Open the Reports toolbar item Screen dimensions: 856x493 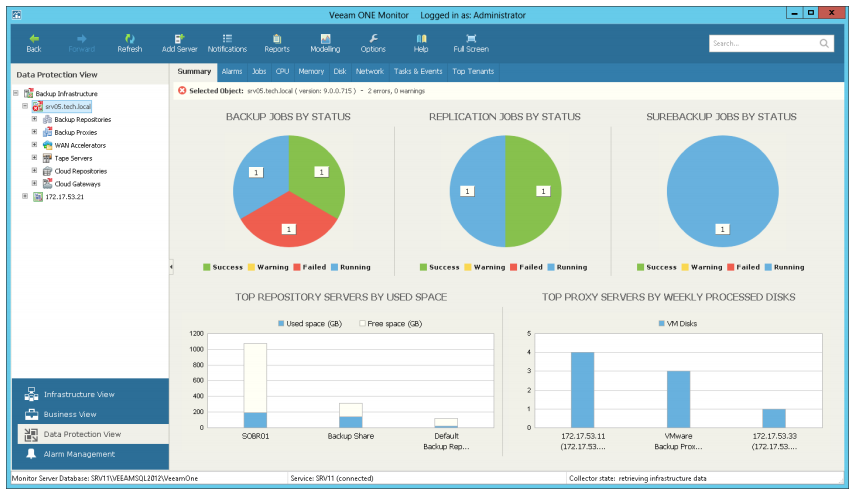pos(277,43)
